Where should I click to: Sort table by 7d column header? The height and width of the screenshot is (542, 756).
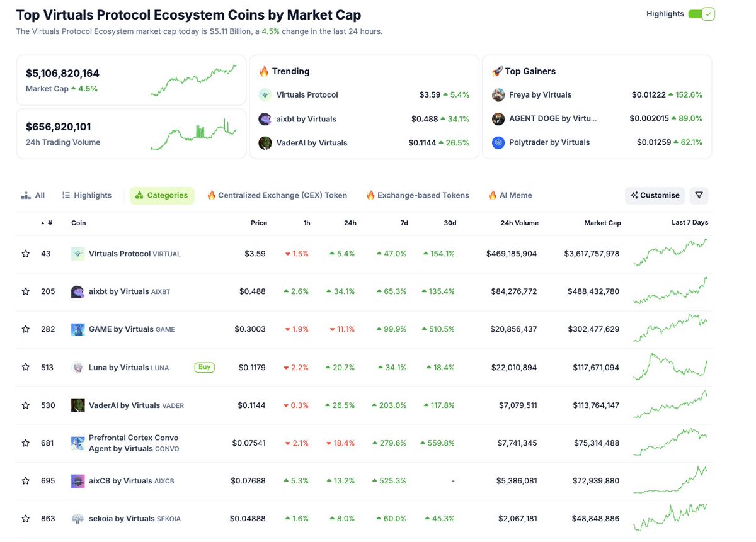(404, 223)
